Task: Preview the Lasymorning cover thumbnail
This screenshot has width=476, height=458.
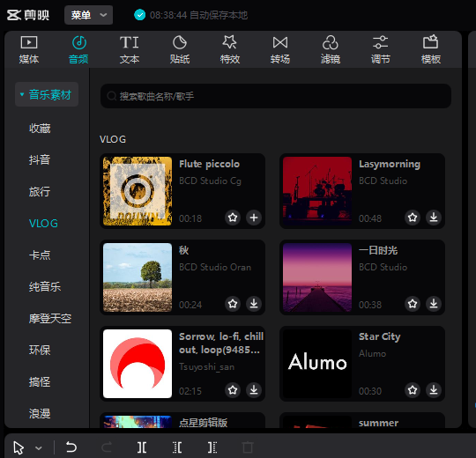Action: click(317, 191)
